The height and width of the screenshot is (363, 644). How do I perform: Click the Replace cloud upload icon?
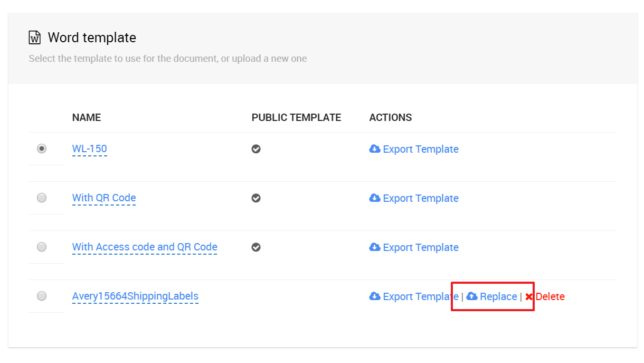(x=472, y=296)
